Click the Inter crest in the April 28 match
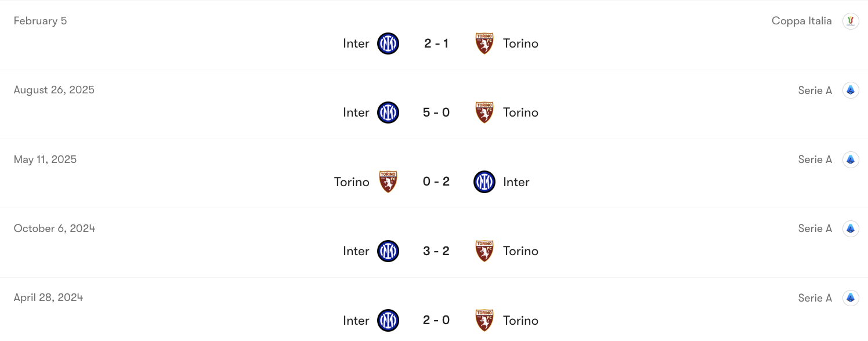 [x=388, y=320]
